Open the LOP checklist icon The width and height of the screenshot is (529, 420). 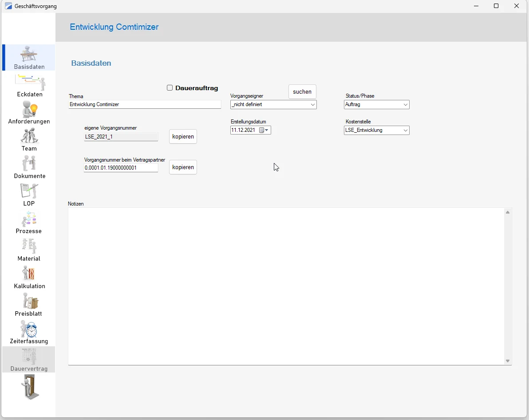(29, 191)
